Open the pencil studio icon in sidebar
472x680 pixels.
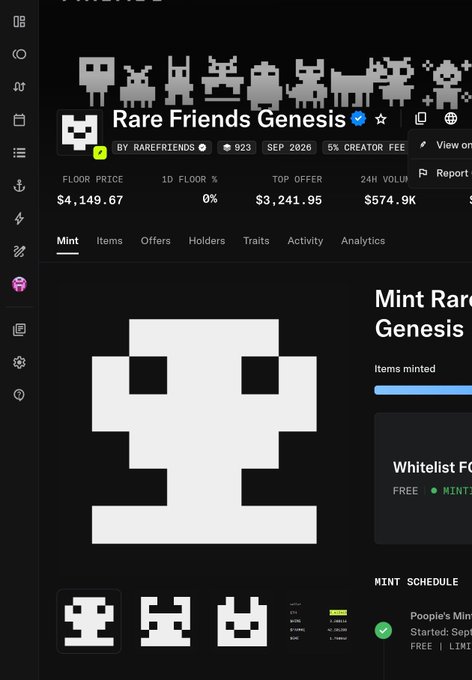[19, 252]
